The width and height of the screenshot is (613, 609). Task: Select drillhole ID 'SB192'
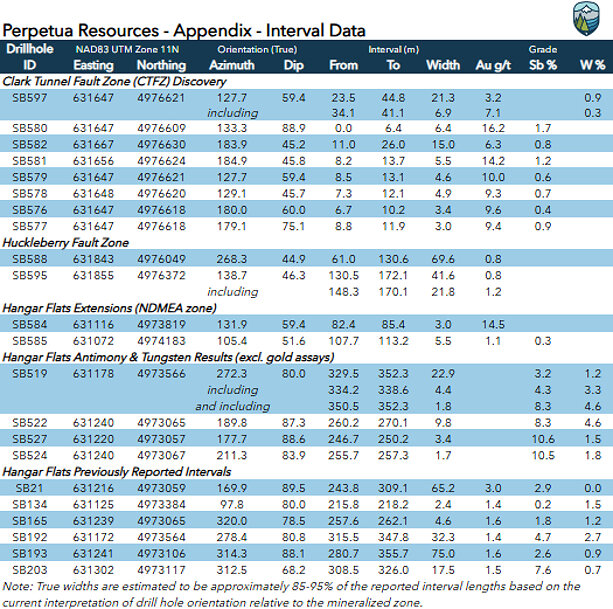[x=30, y=537]
